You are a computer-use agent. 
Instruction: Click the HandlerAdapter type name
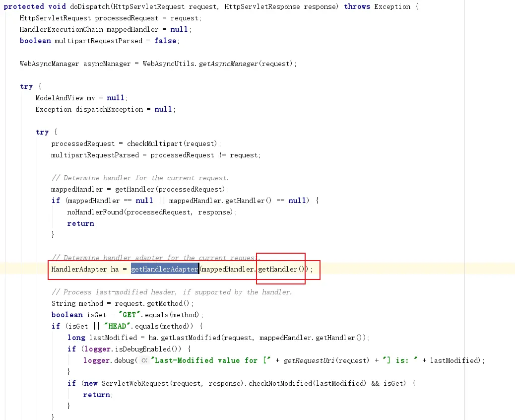coord(79,269)
